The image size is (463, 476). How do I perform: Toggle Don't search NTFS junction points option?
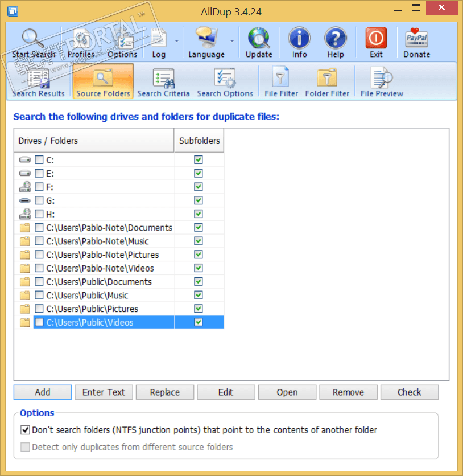25,430
